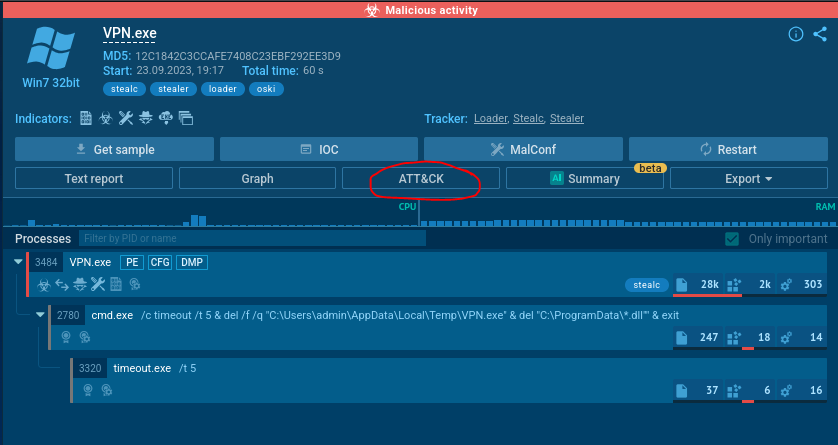Click the gears icon on cmd.exe row
The image size is (838, 445).
coord(786,338)
